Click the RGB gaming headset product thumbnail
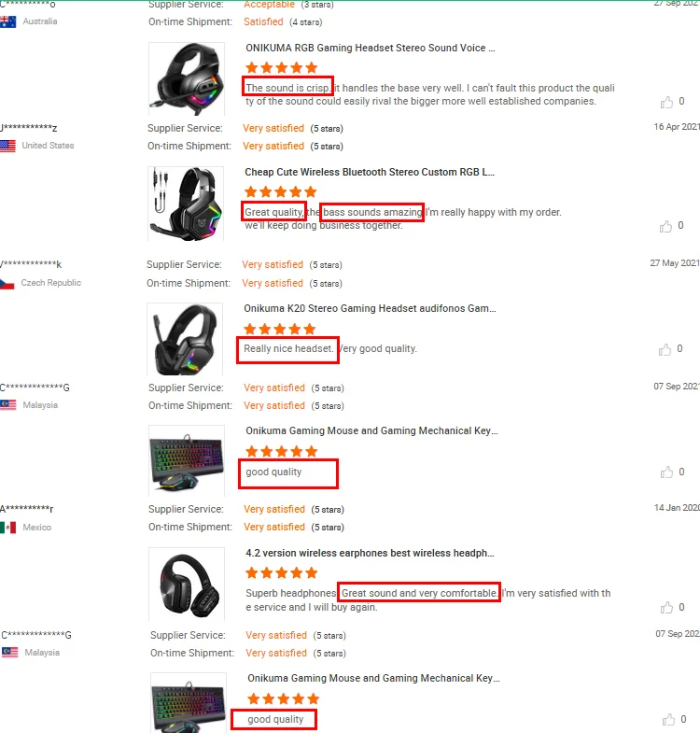This screenshot has width=700, height=733. coord(187,78)
